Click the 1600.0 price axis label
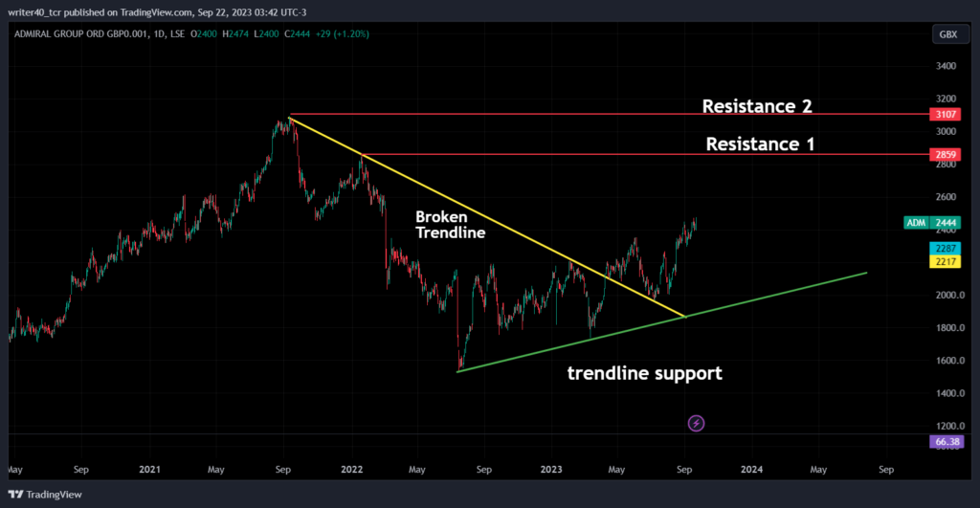 (949, 361)
